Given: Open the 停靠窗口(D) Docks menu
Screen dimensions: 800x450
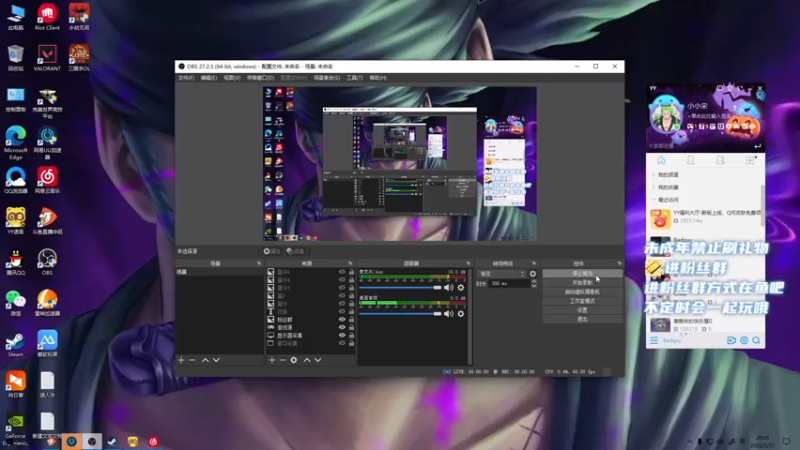Looking at the screenshot, I should 260,78.
